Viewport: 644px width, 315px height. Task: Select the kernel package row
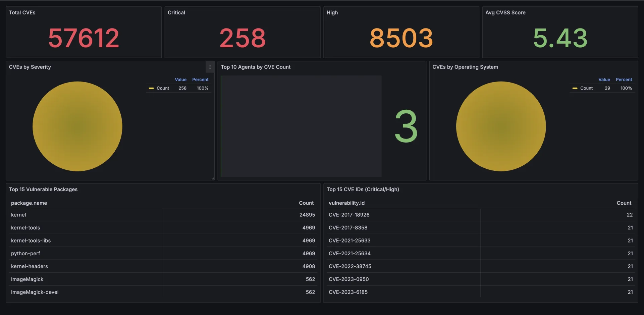[x=163, y=215]
